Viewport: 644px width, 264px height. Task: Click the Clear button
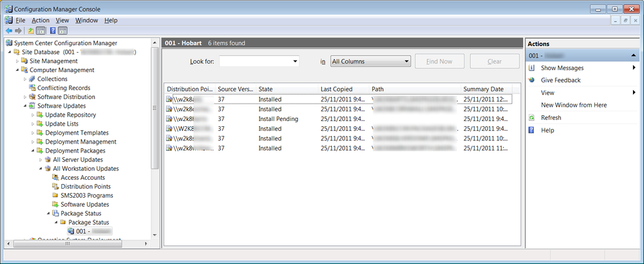495,62
